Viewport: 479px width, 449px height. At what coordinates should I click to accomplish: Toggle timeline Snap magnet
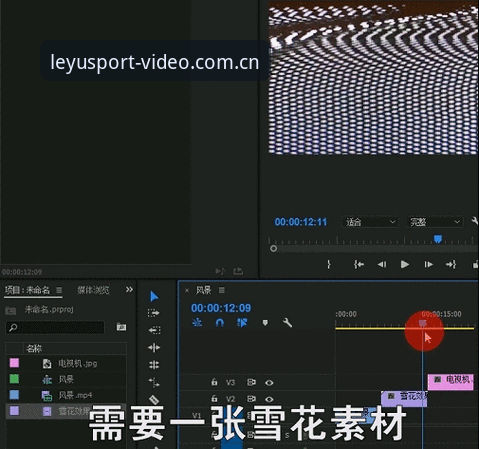[x=220, y=323]
